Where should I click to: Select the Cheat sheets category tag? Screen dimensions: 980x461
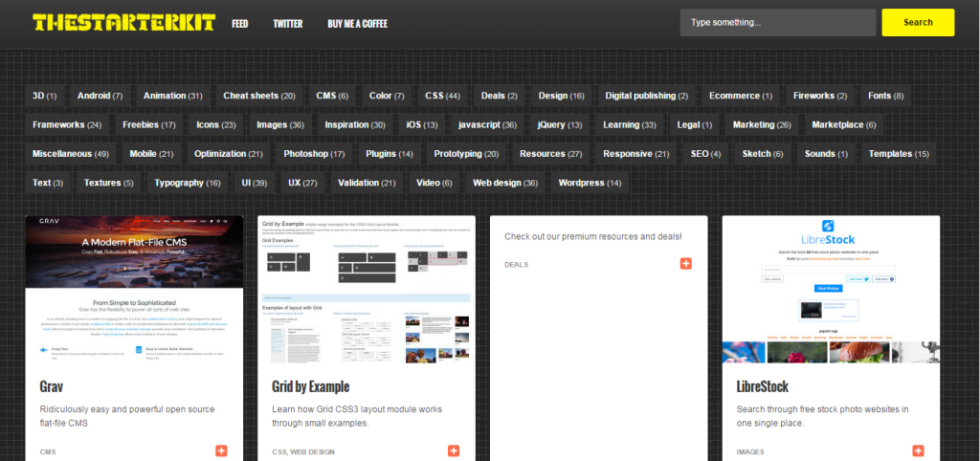point(258,96)
